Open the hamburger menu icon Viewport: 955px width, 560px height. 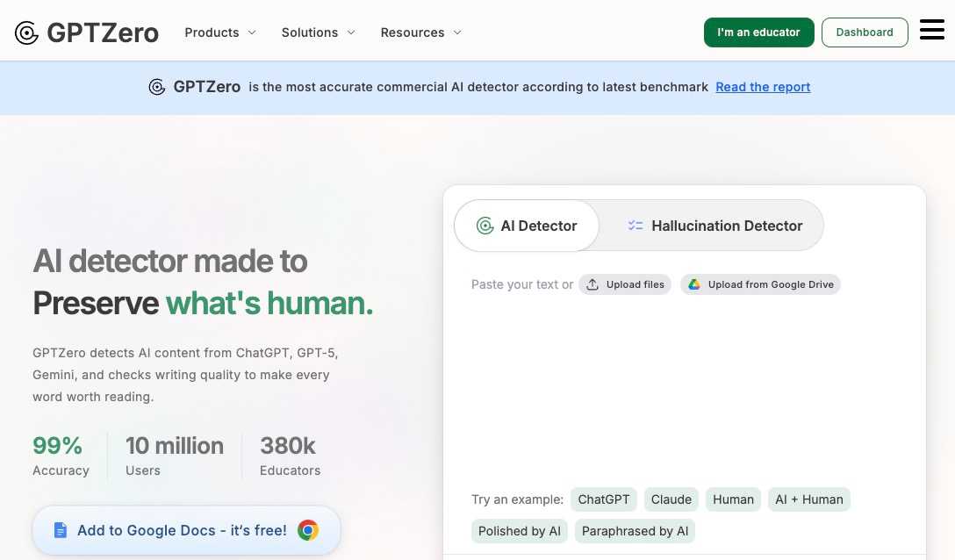point(931,31)
